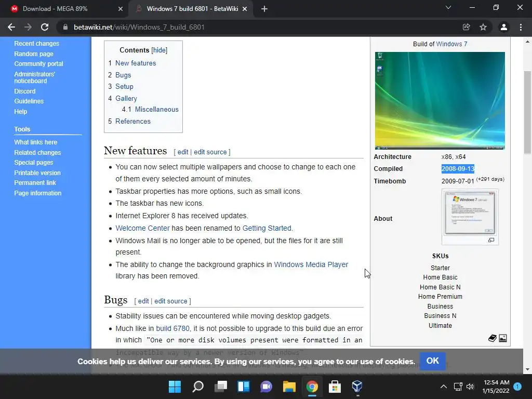The width and height of the screenshot is (532, 399).
Task: Edit source of Bugs section
Action: [170, 301]
